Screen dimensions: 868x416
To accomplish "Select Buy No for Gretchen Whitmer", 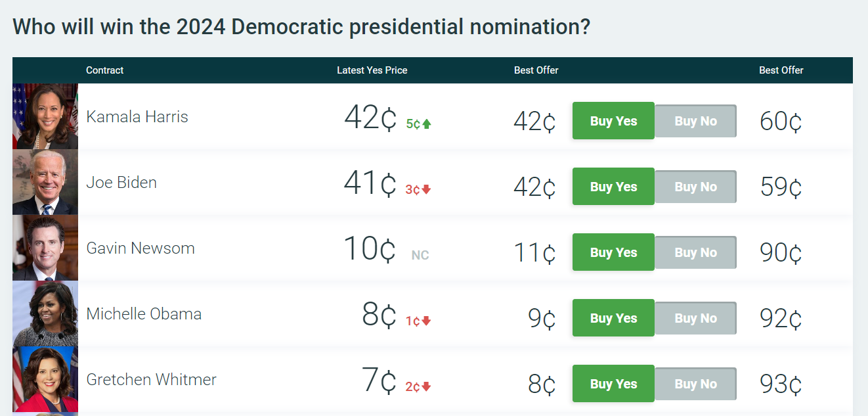I will 695,384.
